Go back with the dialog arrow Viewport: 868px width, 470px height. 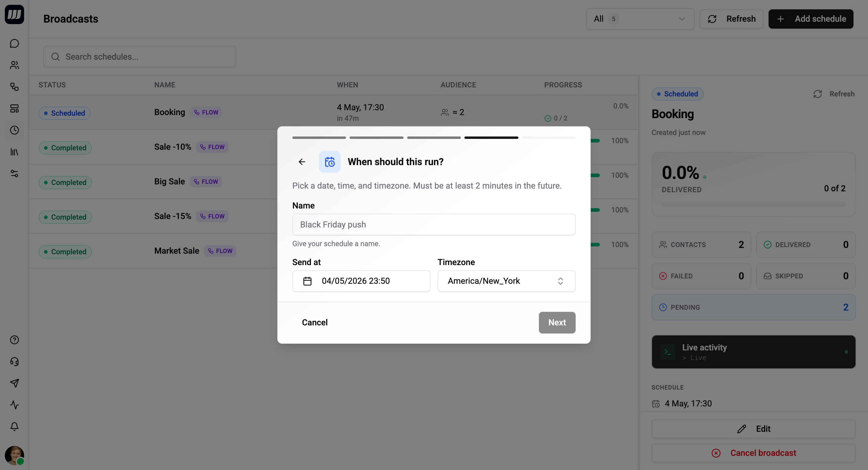(302, 162)
